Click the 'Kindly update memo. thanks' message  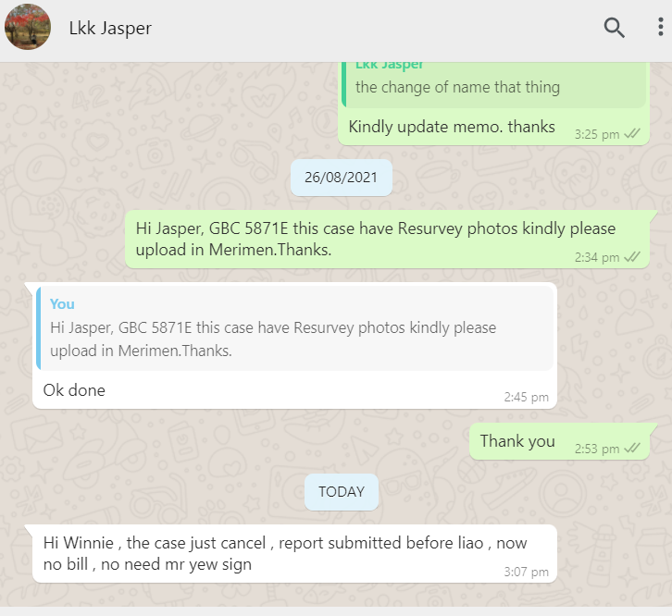pos(452,127)
